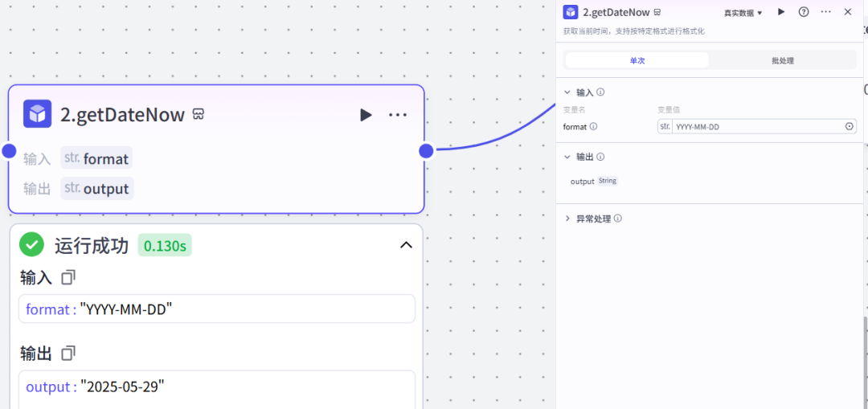The width and height of the screenshot is (868, 409).
Task: Show info tooltip next to 异常处理
Action: tap(618, 219)
